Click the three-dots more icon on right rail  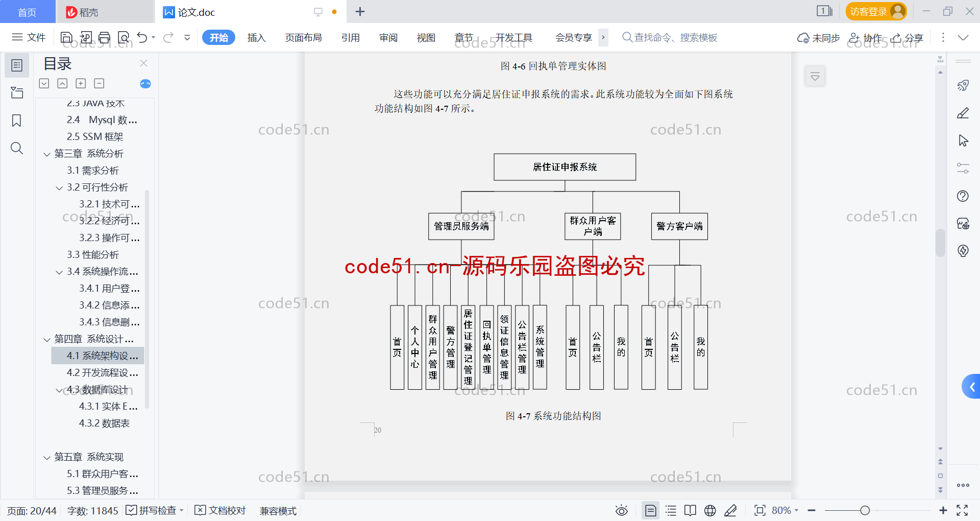pyautogui.click(x=963, y=485)
